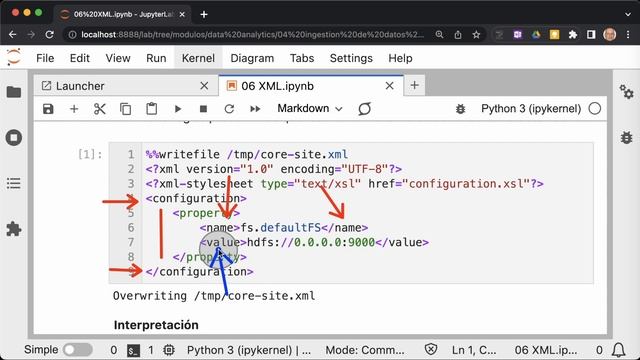This screenshot has width=640, height=360.
Task: Open the Kernel menu
Action: (198, 58)
